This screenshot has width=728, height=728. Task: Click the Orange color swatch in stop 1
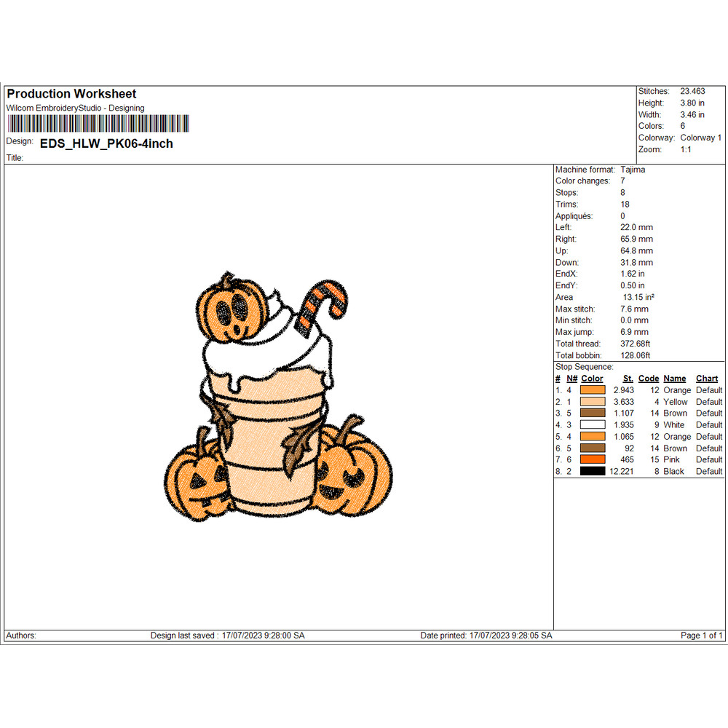point(592,390)
